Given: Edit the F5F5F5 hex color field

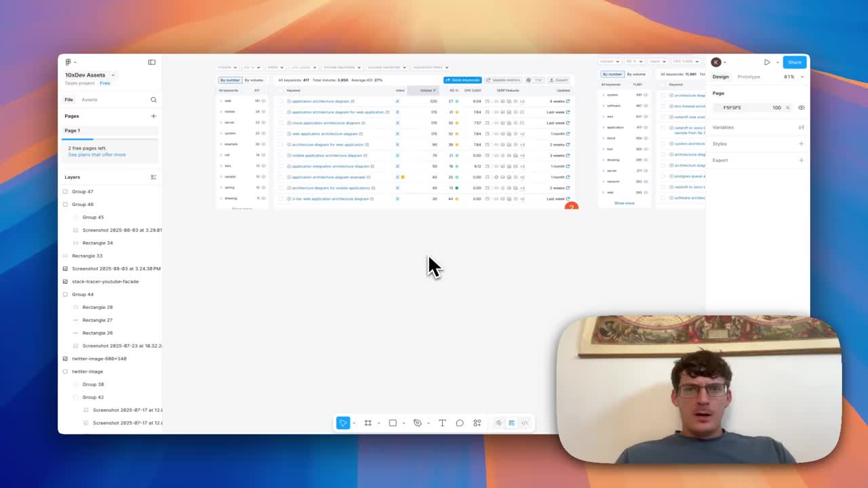Looking at the screenshot, I should [x=732, y=108].
